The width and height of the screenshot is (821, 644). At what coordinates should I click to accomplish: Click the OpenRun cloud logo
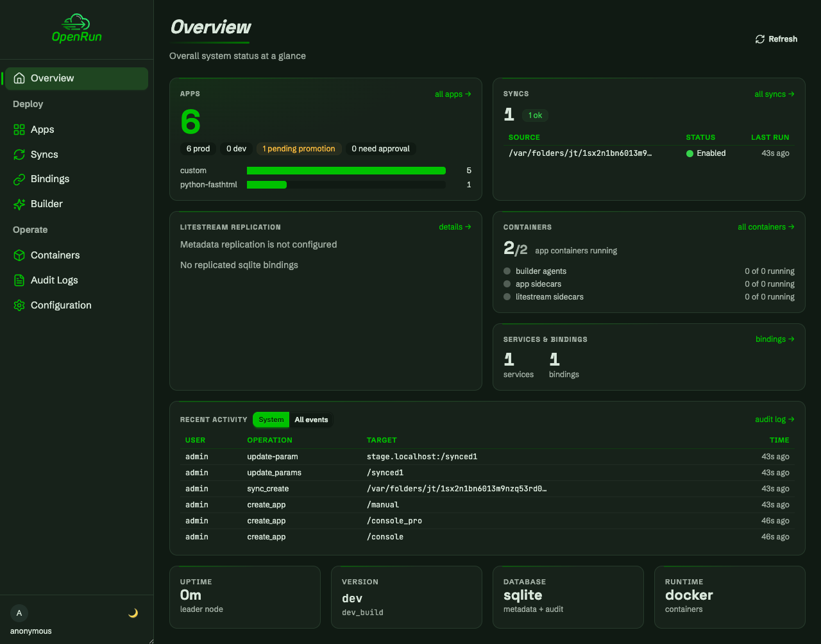click(76, 28)
